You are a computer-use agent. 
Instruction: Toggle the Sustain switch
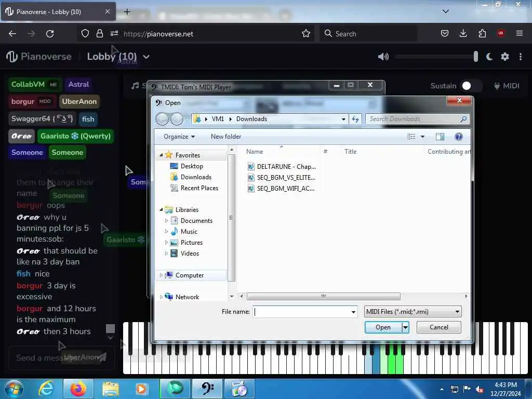471,86
